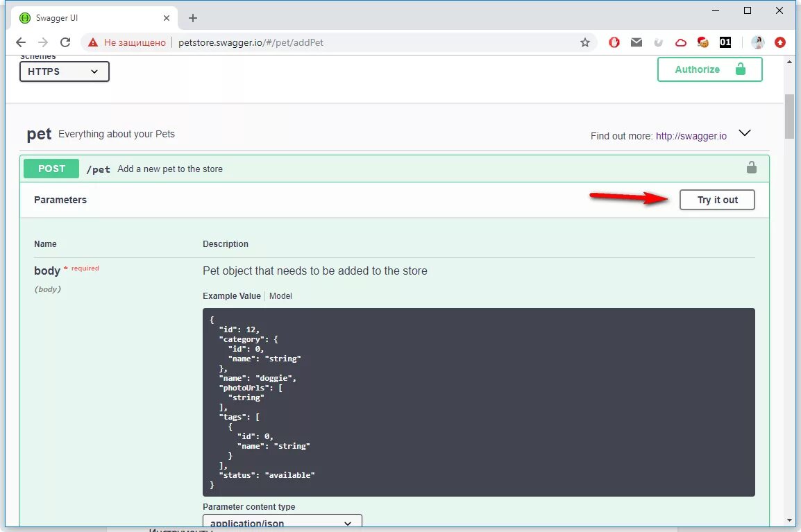Click the 'Не защищено' security label
The height and width of the screenshot is (532, 801).
[135, 42]
